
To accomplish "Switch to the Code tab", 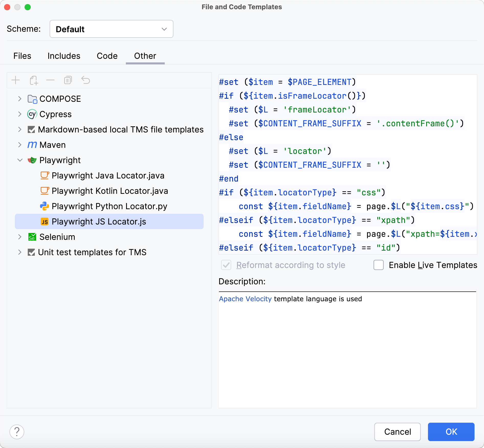I will pyautogui.click(x=107, y=56).
